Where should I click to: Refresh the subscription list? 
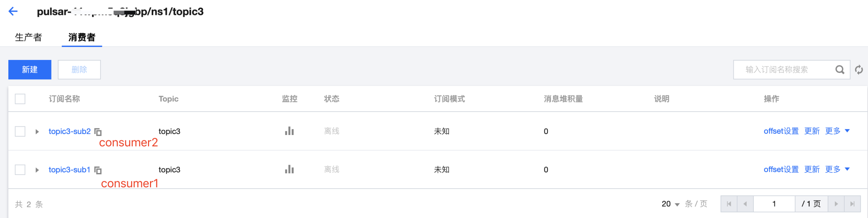859,70
